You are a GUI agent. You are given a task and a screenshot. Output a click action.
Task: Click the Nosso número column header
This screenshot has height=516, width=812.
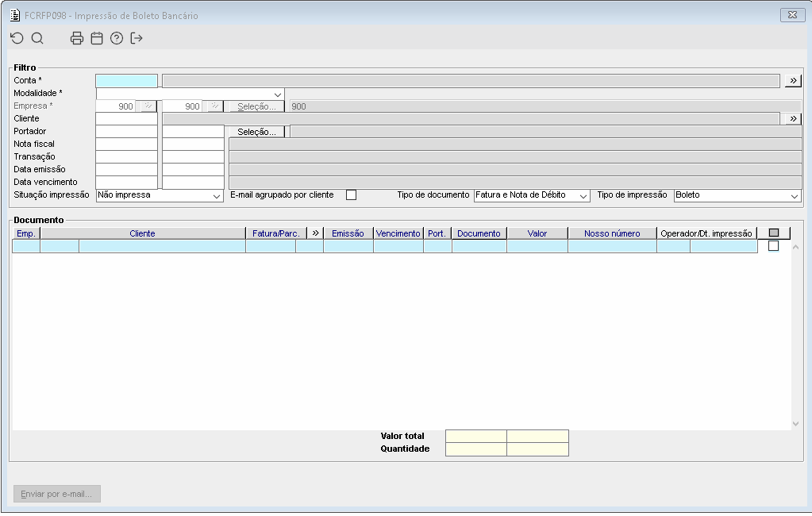tap(612, 233)
